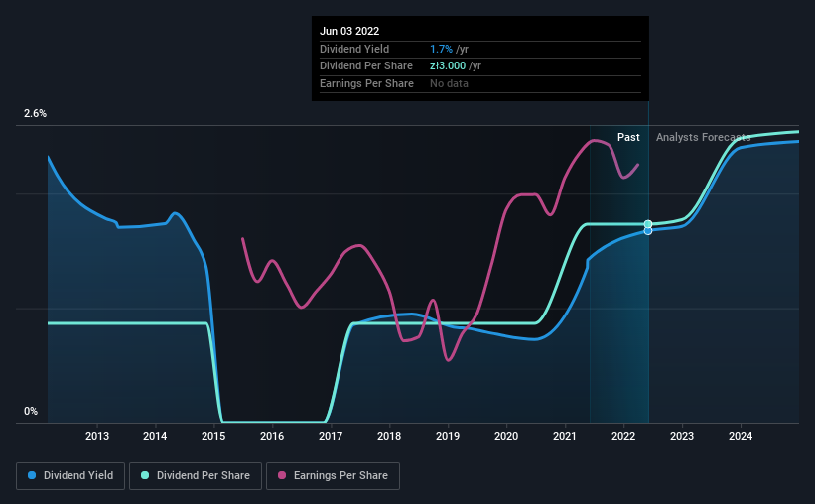This screenshot has width=815, height=504.
Task: Click the 2013 label on the x-axis
Action: pos(97,436)
